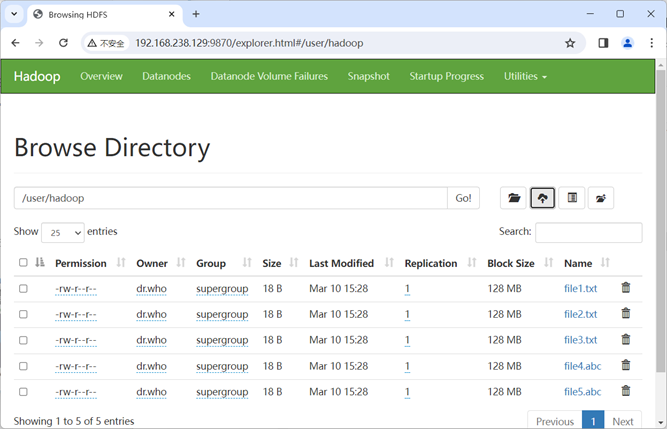Image resolution: width=667 pixels, height=429 pixels.
Task: Click the create snapshot icon button
Action: coord(601,198)
